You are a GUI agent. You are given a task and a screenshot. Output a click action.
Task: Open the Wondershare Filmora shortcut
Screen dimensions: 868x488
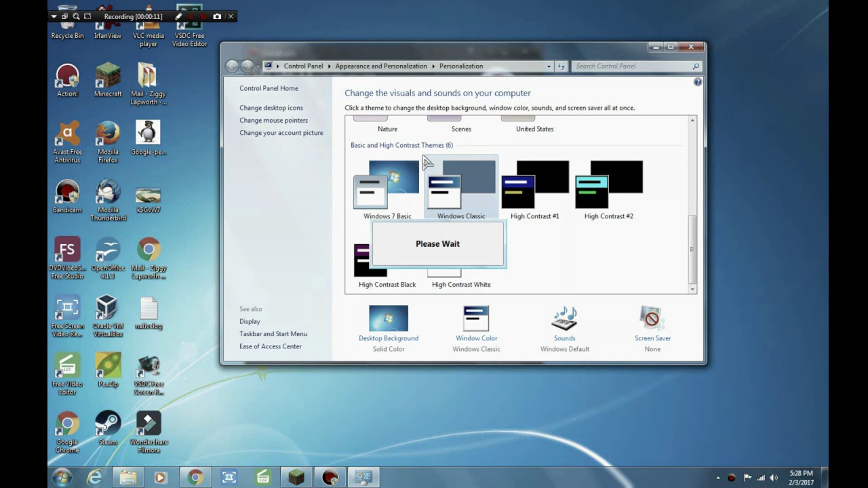[149, 432]
